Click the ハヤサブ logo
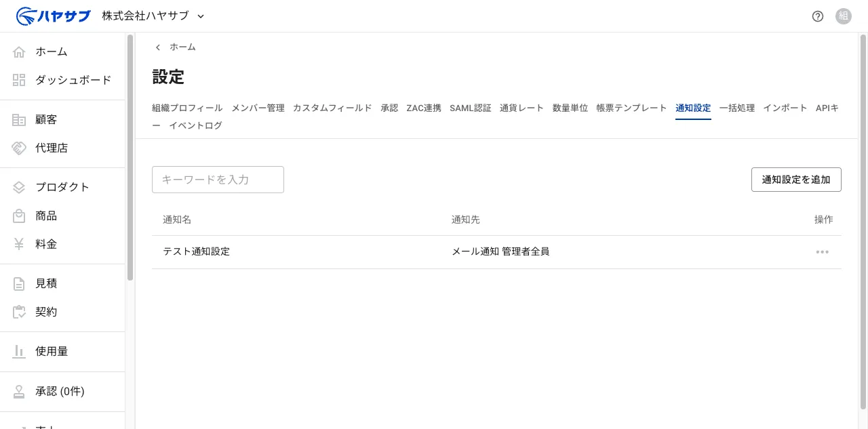 [53, 16]
